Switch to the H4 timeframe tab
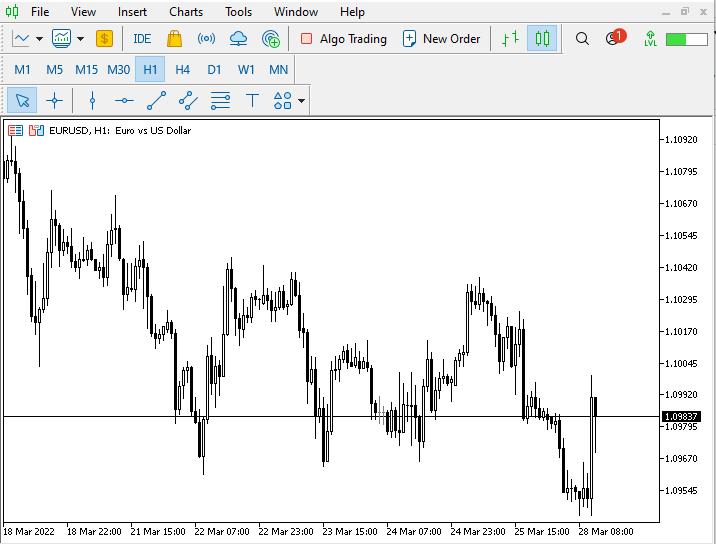 point(182,70)
